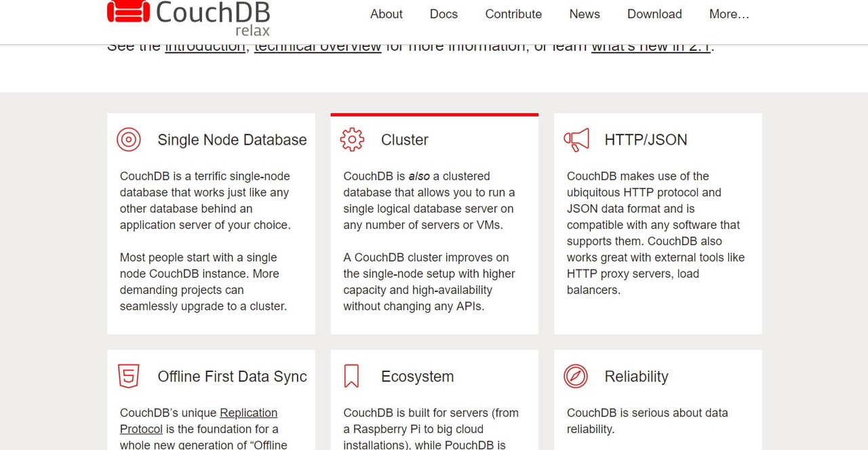Viewport: 868px width, 450px height.
Task: Click the megaphone icon beside HTTP/JSON
Action: point(576,140)
